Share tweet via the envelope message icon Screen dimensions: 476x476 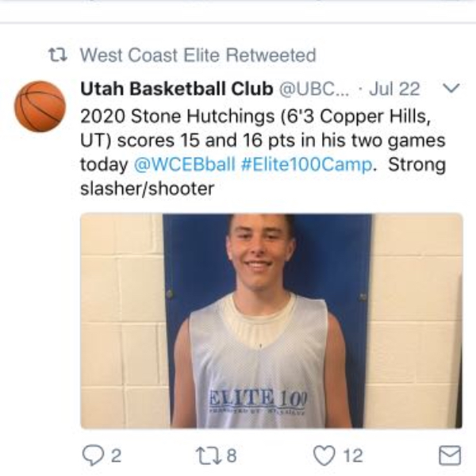pos(450,455)
